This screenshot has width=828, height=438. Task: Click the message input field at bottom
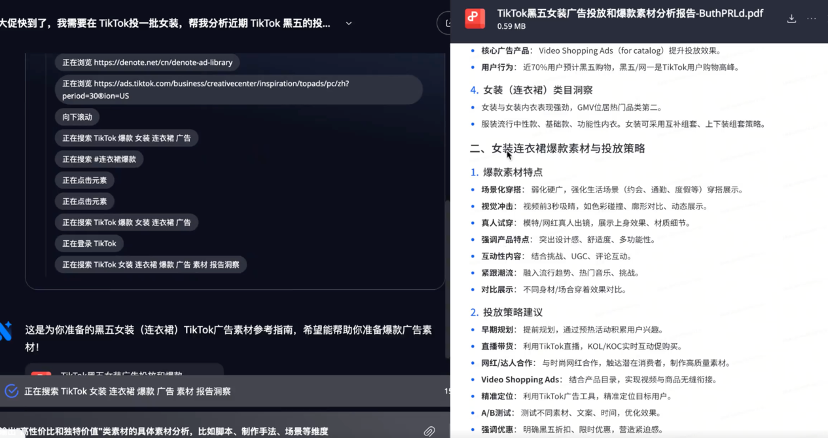[x=211, y=431]
